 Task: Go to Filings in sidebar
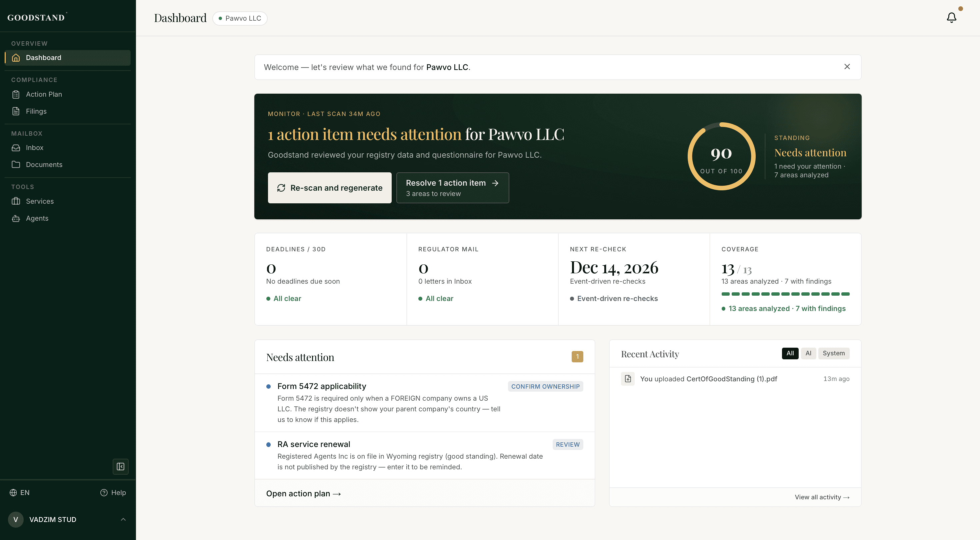pos(68,111)
